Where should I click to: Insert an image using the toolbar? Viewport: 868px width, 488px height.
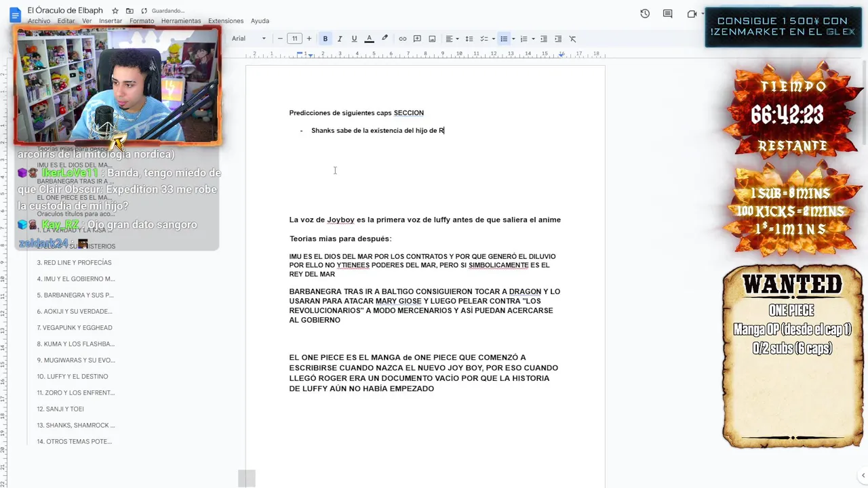click(432, 39)
